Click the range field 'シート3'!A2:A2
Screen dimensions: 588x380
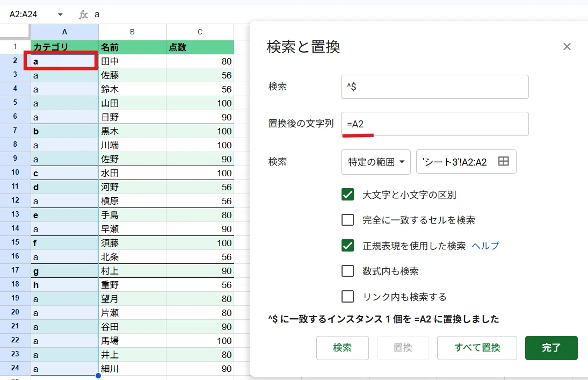[x=466, y=162]
